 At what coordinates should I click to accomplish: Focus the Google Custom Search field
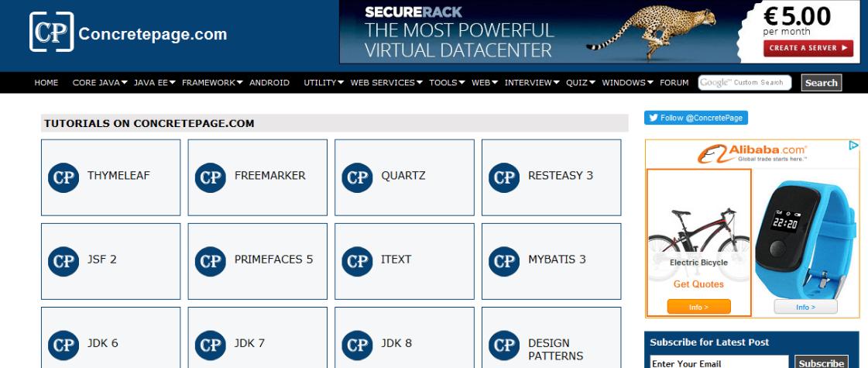click(745, 83)
